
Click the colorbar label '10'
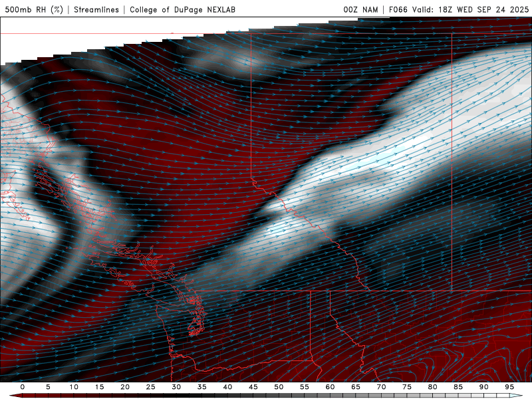(74, 387)
